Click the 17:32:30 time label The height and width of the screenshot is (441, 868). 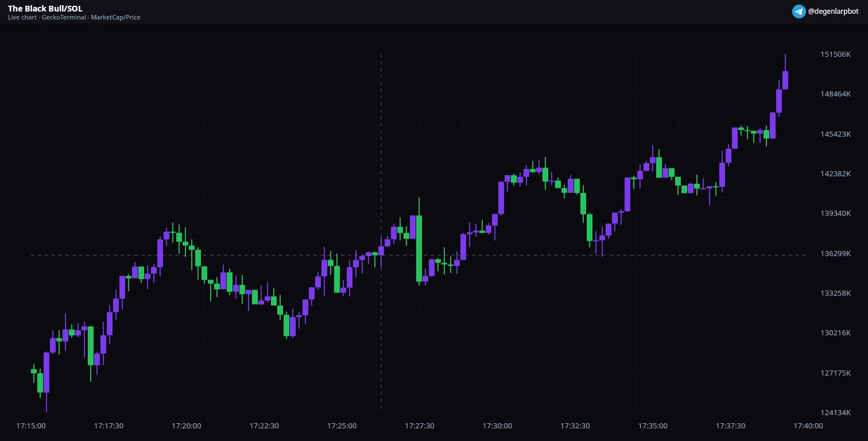pos(575,426)
